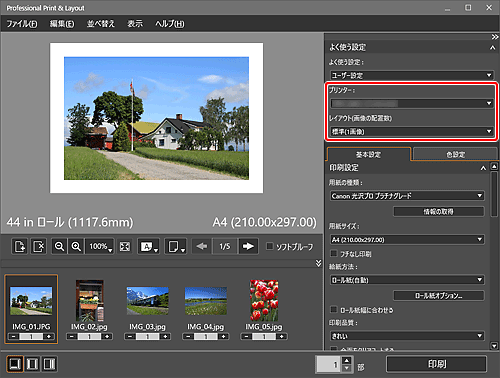Open the 100% zoom level dropdown

pos(100,247)
